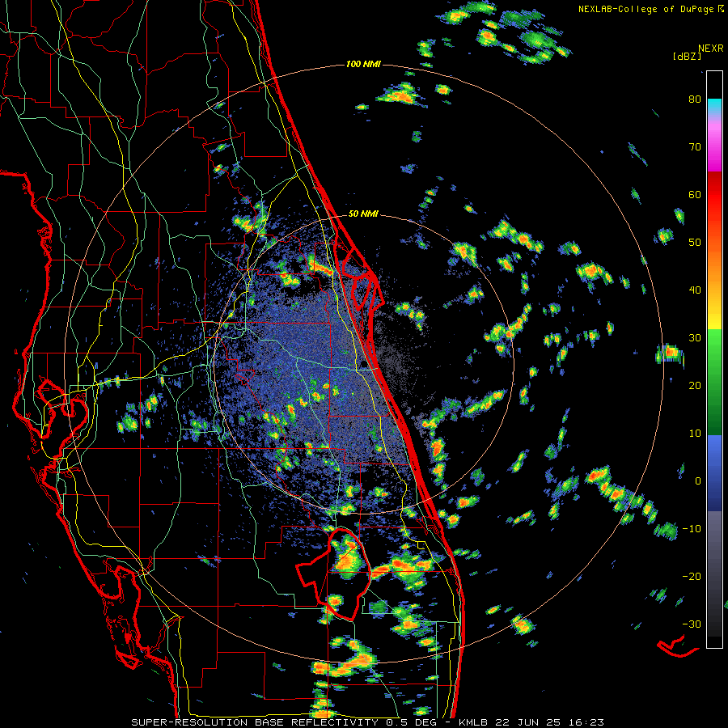
Task: Click the [dBZ] unit label
Action: 687,57
